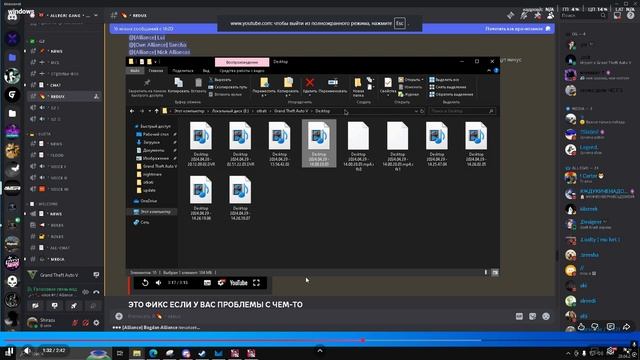Go up one folder level arrow
Viewport: 640px width, 360px height.
[156, 111]
